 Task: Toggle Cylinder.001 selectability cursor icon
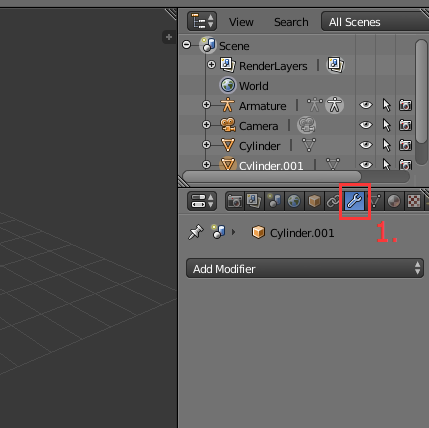[386, 165]
